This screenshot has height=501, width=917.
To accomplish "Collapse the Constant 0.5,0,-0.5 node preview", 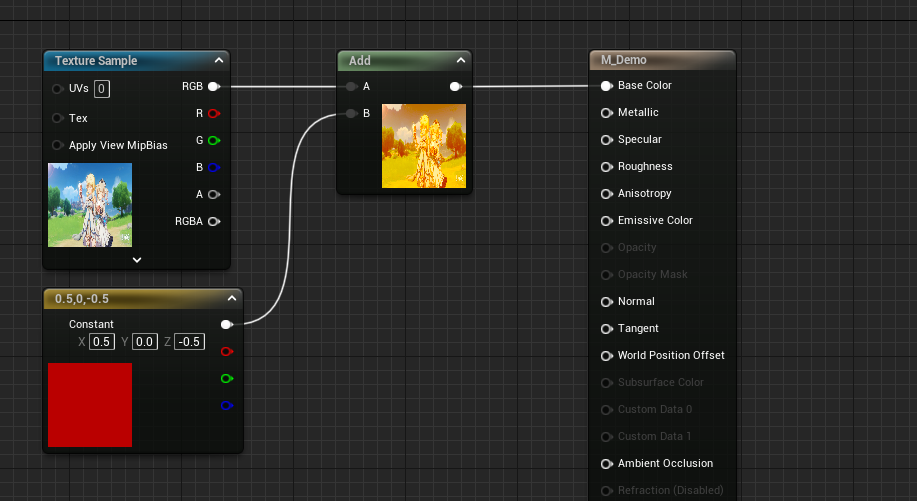I will (231, 298).
